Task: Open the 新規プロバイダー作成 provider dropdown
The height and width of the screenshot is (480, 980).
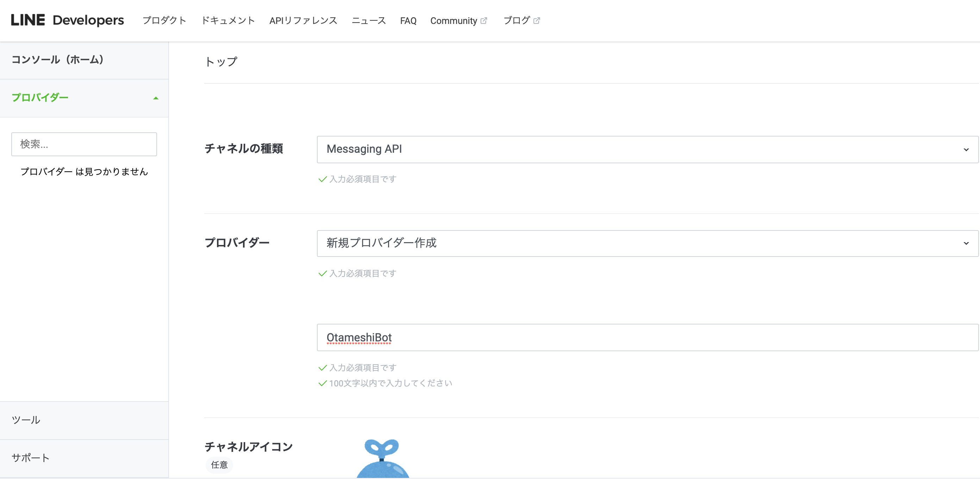Action: (x=647, y=243)
